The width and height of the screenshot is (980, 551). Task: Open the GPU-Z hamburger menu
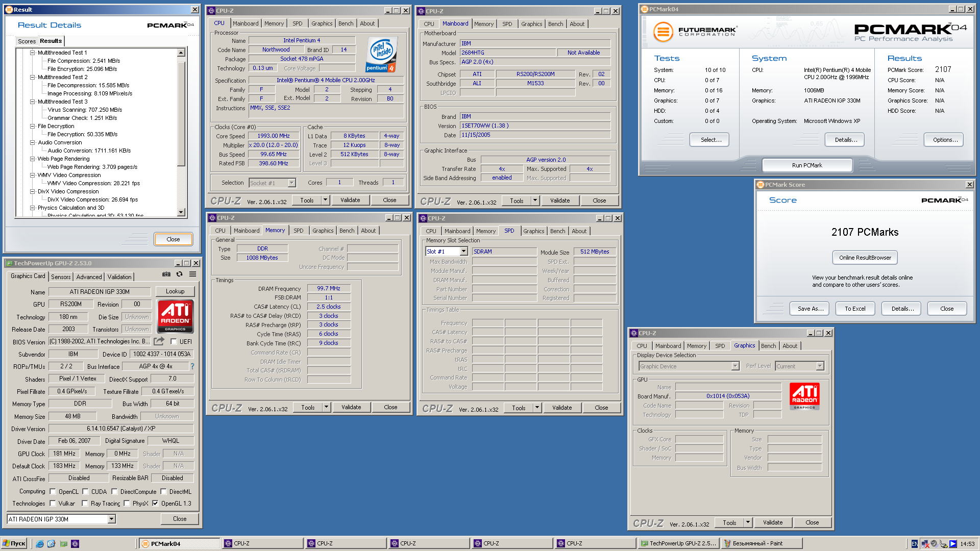(193, 274)
